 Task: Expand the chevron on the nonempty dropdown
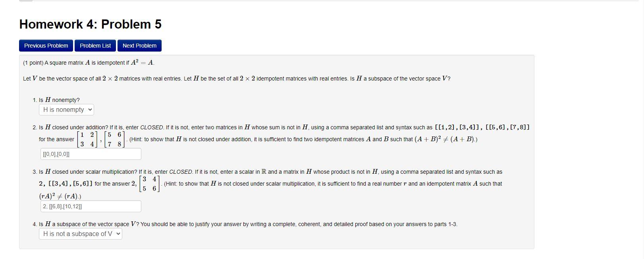(x=89, y=109)
